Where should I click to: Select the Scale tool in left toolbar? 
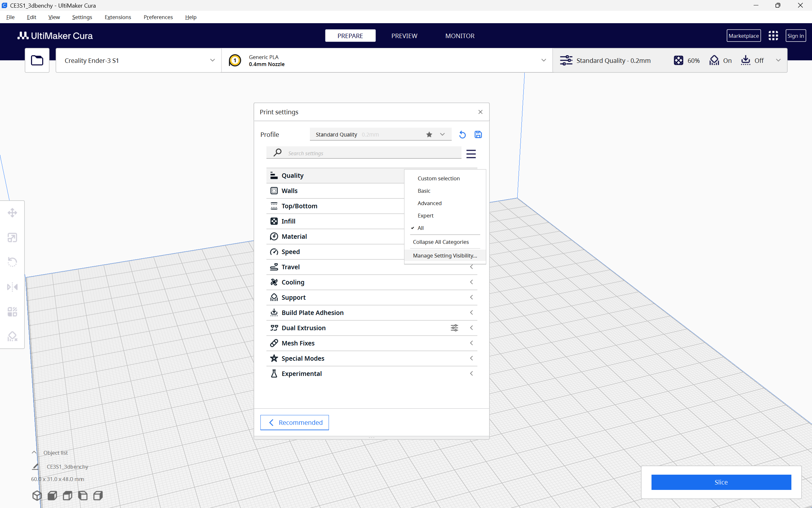point(12,237)
